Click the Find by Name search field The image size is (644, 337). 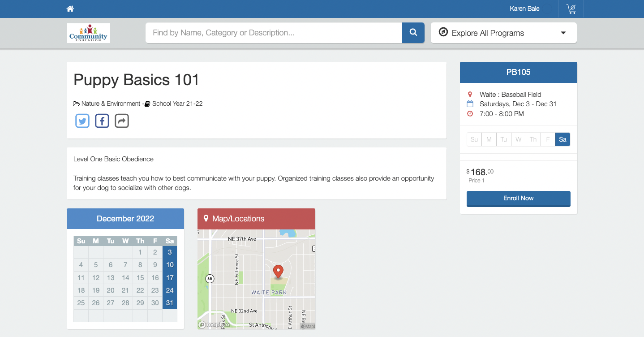coord(274,33)
